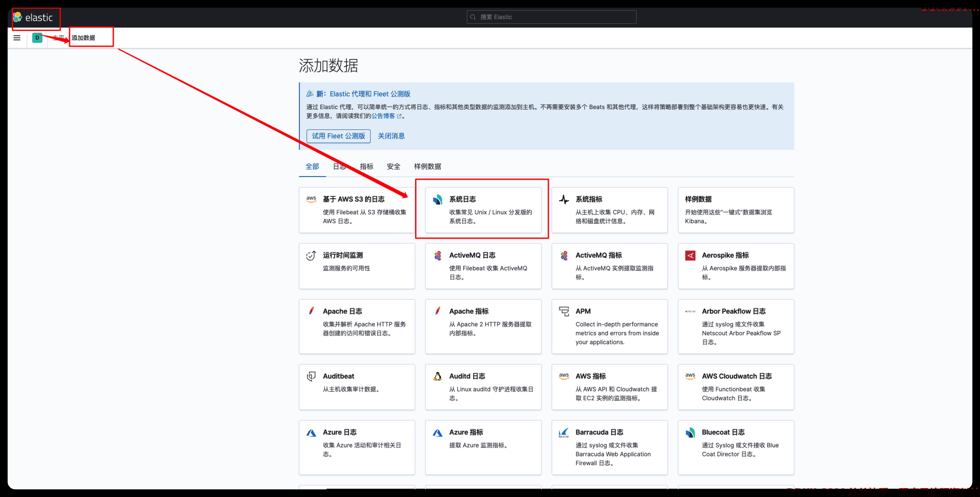Open the 系统日志 card title

(463, 199)
